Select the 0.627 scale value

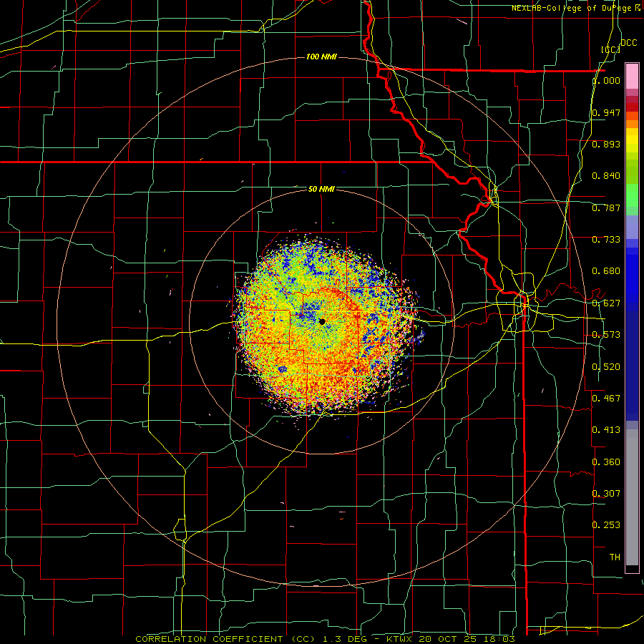pos(606,303)
